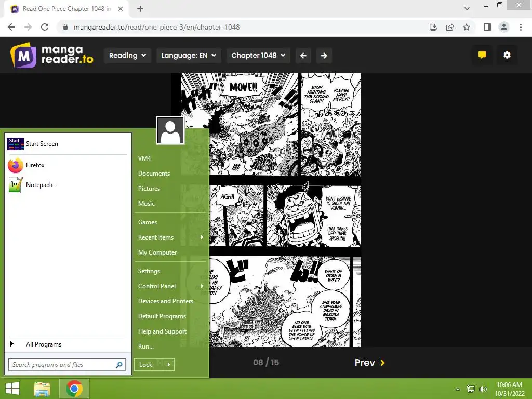Click Windows Start button on taskbar
The image size is (532, 399).
[x=12, y=389]
